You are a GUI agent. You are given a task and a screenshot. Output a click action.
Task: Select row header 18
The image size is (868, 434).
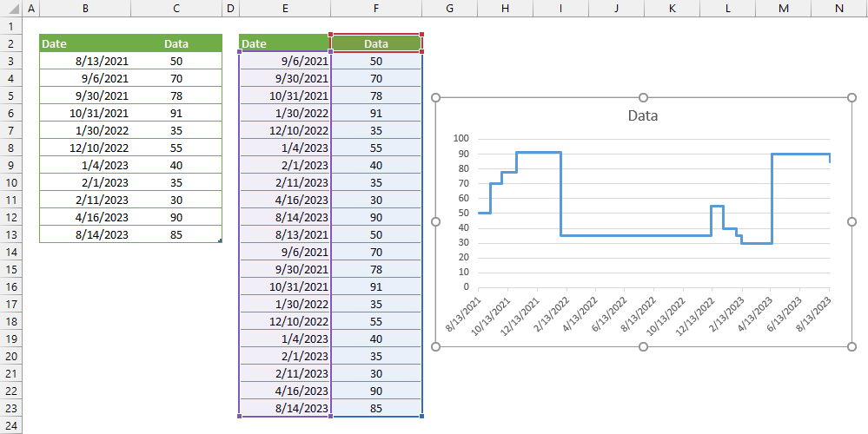pos(10,321)
